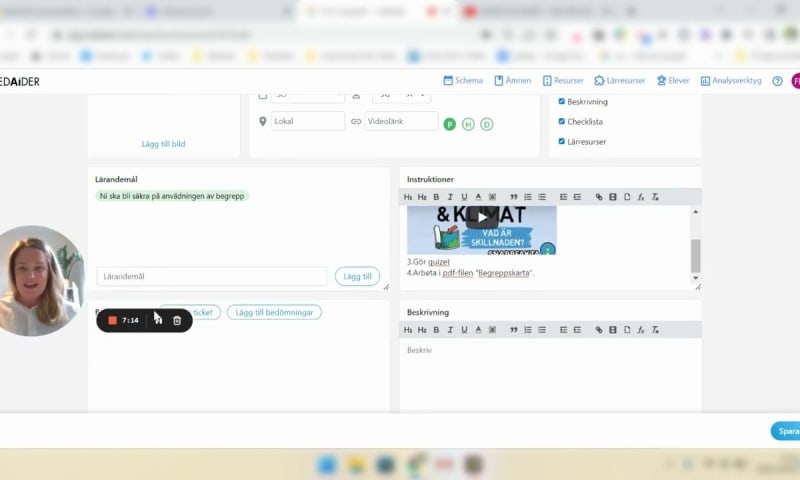Uncheck the Checklista checkbox
The image size is (800, 480).
pos(562,121)
